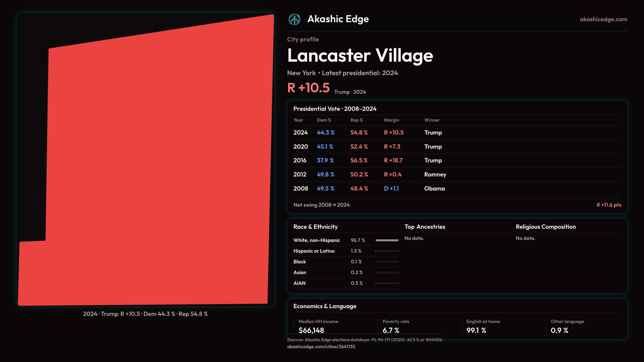The height and width of the screenshot is (362, 644).
Task: Click the White, non-Hispanic percentage bar
Action: click(387, 240)
